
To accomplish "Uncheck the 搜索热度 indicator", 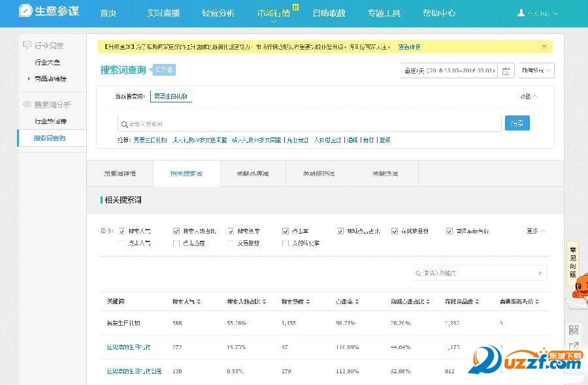I will (231, 231).
